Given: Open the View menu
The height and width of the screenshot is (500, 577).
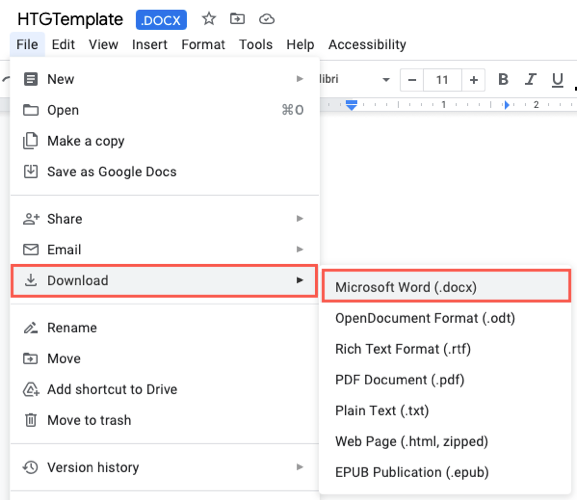Looking at the screenshot, I should [x=103, y=45].
